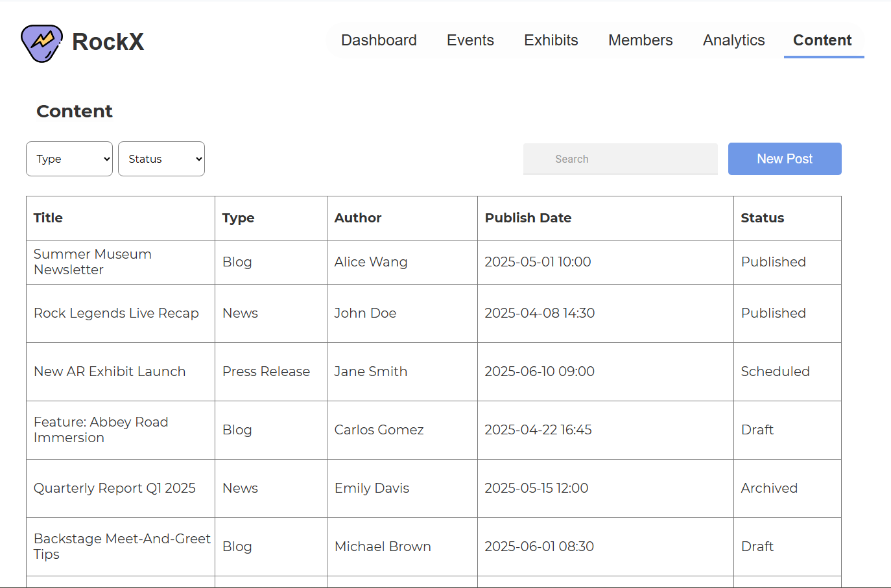The width and height of the screenshot is (891, 588).
Task: Focus the Search input field
Action: coord(621,159)
